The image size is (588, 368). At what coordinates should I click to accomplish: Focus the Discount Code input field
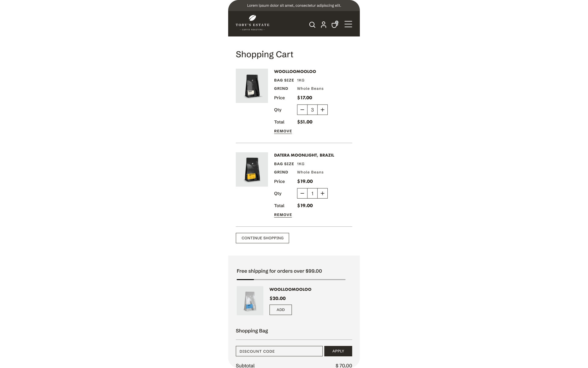point(279,351)
